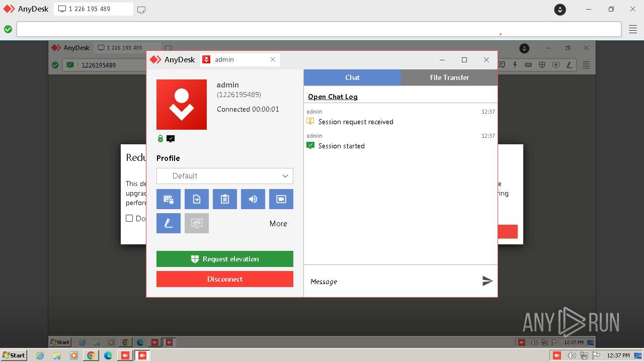Click the volume speaker in system tray
Screen dimensions: 644x362
pyautogui.click(x=572, y=355)
